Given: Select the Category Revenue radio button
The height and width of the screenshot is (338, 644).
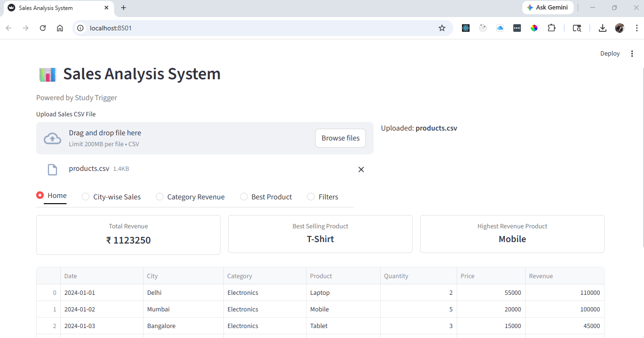Looking at the screenshot, I should click(160, 197).
